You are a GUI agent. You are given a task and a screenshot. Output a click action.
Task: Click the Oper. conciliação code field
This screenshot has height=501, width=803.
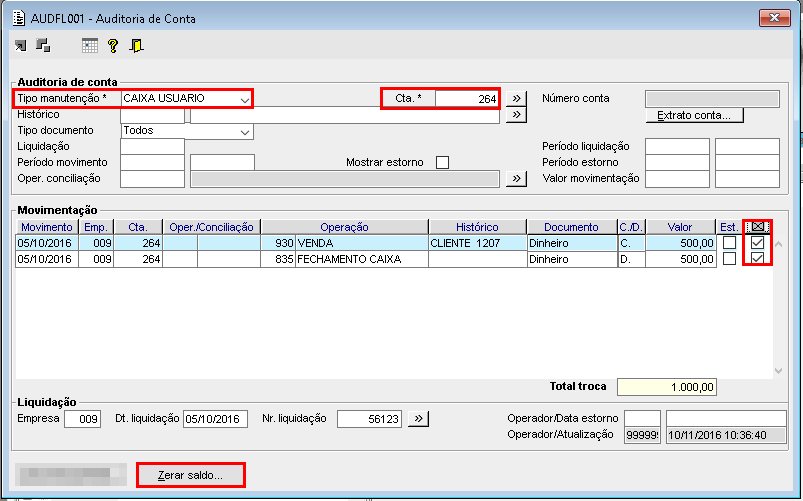(152, 179)
